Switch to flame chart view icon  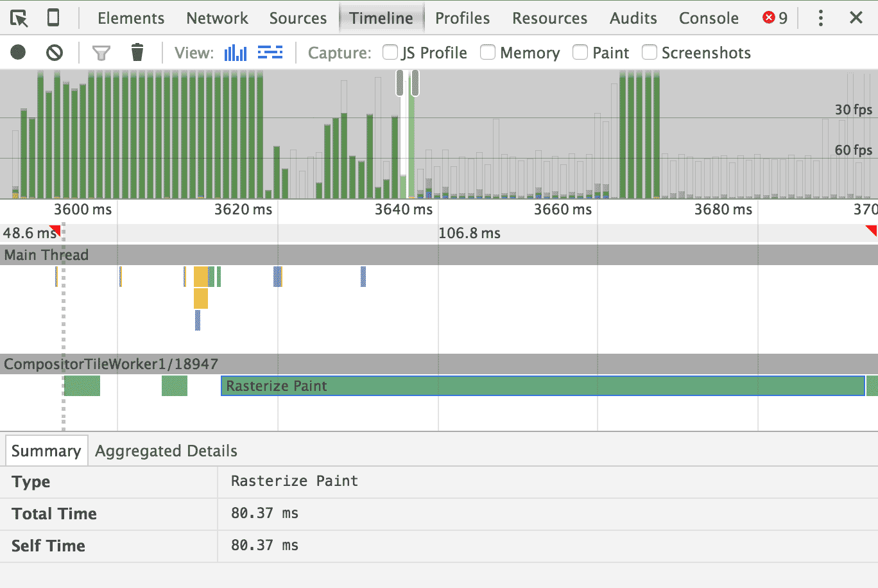pos(270,52)
